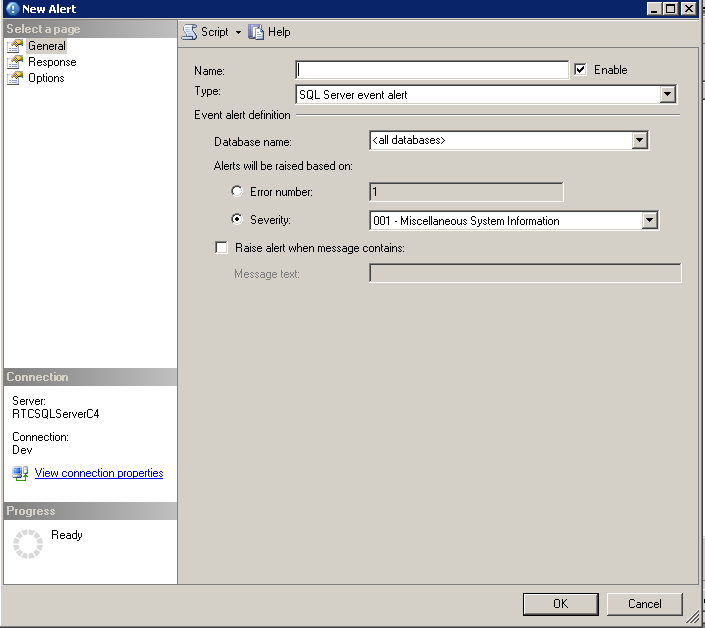Switch to the Options page
Screen dimensions: 705x628
[x=46, y=78]
